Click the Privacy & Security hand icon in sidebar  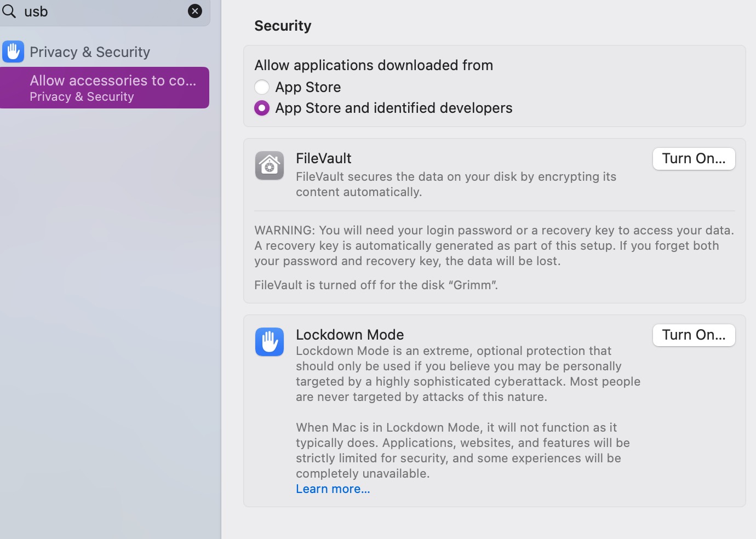(x=13, y=52)
